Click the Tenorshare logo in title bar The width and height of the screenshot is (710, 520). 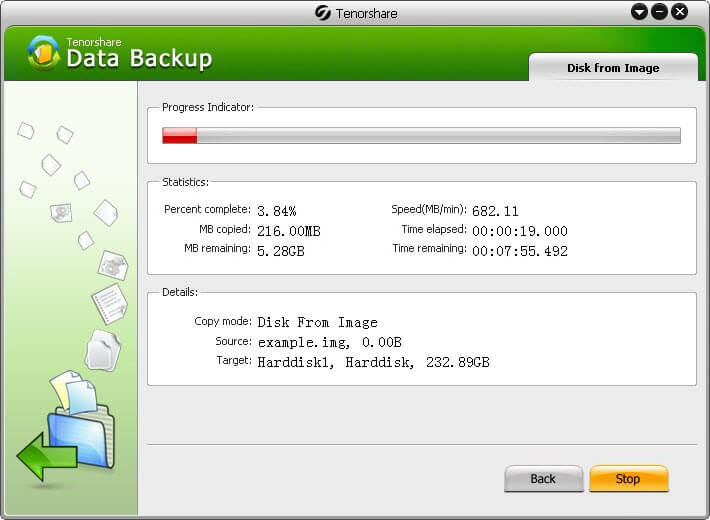tap(322, 12)
